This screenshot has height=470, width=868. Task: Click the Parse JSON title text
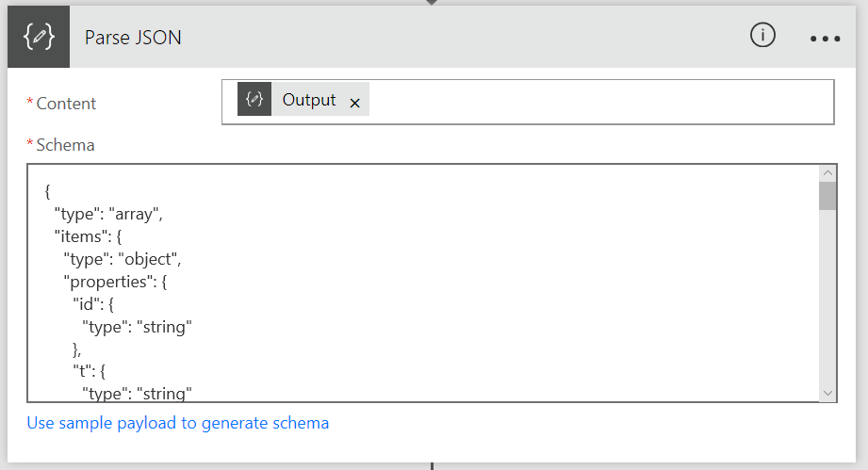tap(133, 38)
